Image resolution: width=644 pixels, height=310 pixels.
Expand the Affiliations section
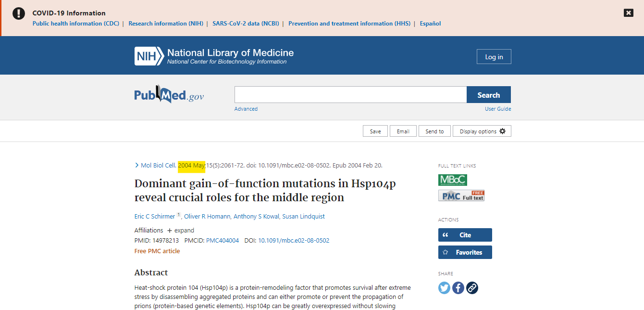click(181, 230)
